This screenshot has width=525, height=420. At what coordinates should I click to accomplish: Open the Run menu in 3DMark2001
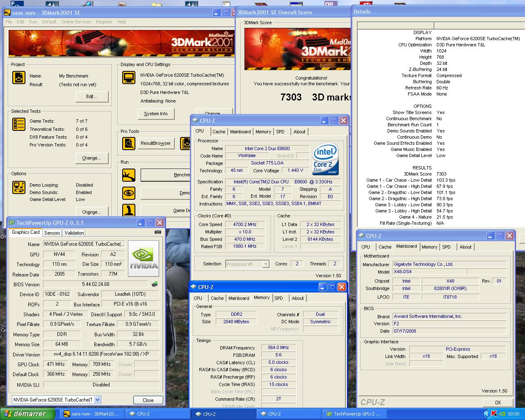[33, 22]
